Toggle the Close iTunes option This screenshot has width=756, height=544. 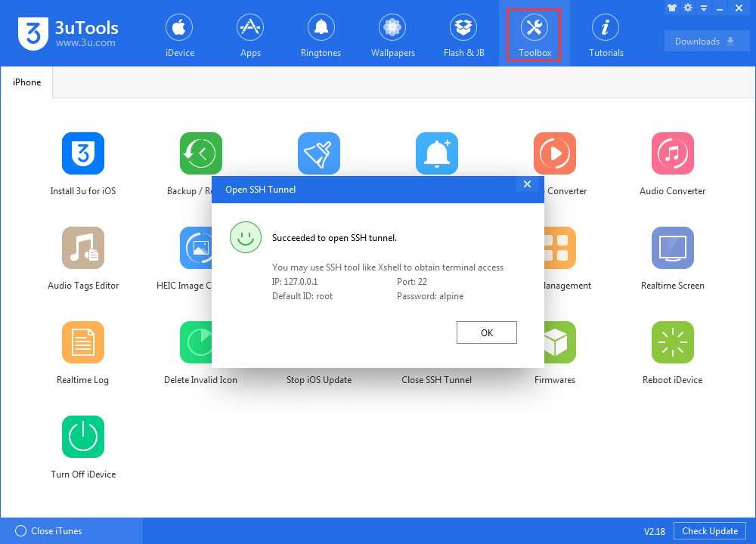coord(48,531)
